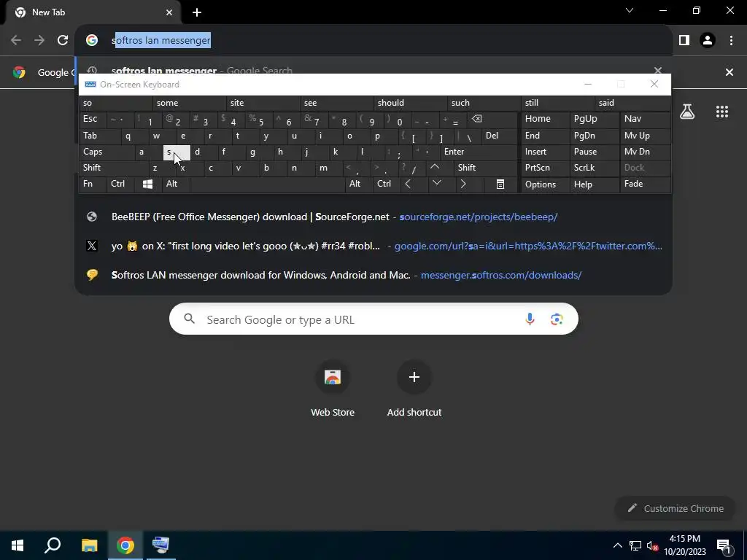Click Customize Chrome button
This screenshot has height=560, width=747.
tap(676, 508)
